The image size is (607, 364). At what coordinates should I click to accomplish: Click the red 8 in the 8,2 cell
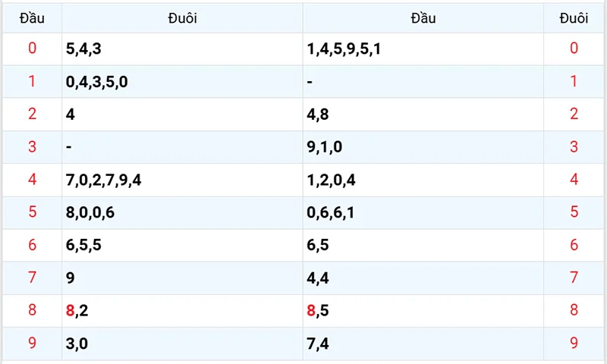click(71, 310)
